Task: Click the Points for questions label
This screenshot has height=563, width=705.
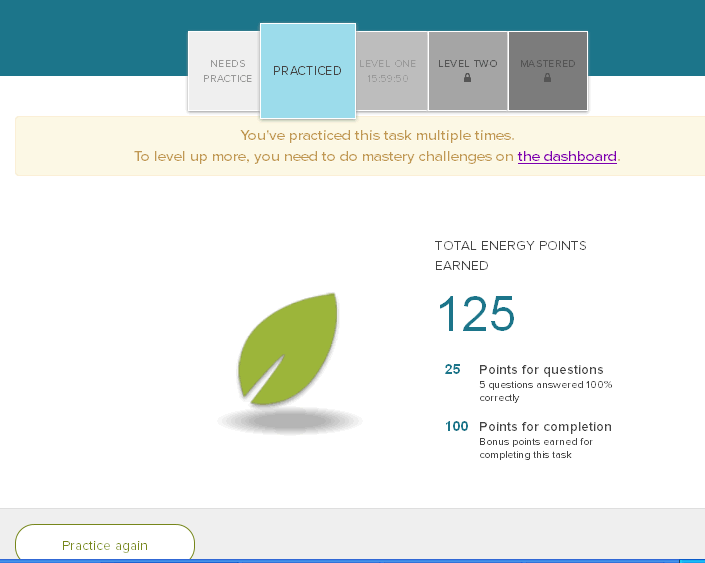Action: click(x=541, y=369)
